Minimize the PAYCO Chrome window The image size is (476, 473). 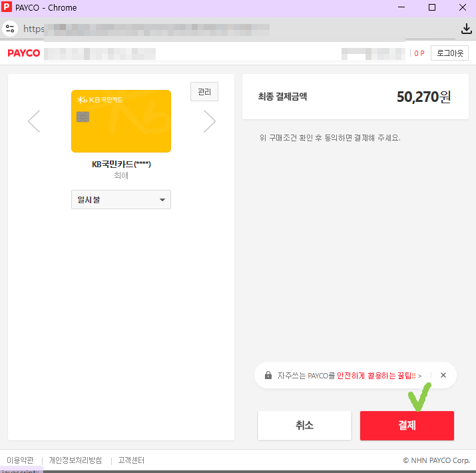point(401,7)
